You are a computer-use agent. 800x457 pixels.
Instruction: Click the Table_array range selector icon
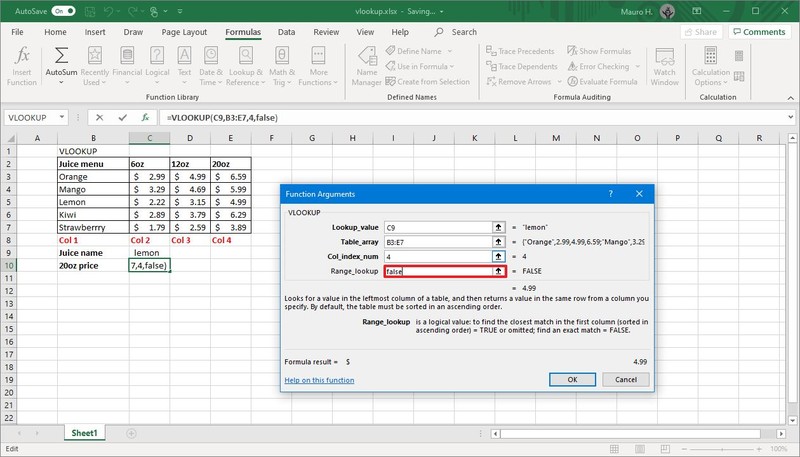pyautogui.click(x=498, y=242)
